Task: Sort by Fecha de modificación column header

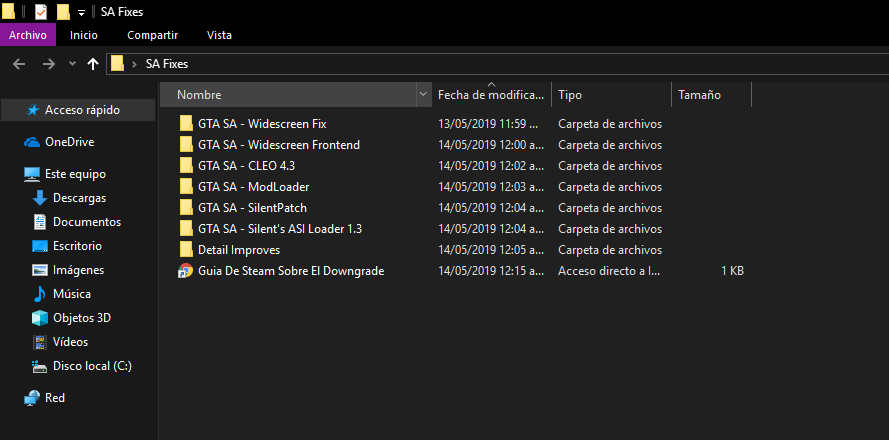Action: pyautogui.click(x=490, y=95)
